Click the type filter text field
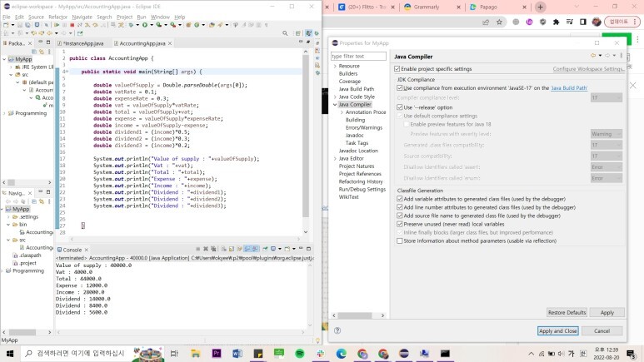 pyautogui.click(x=358, y=56)
